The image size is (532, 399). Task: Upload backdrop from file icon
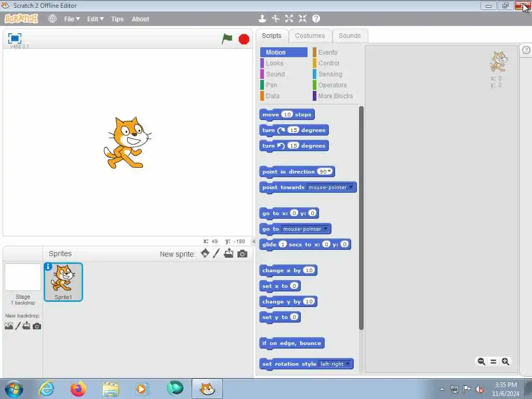[26, 326]
